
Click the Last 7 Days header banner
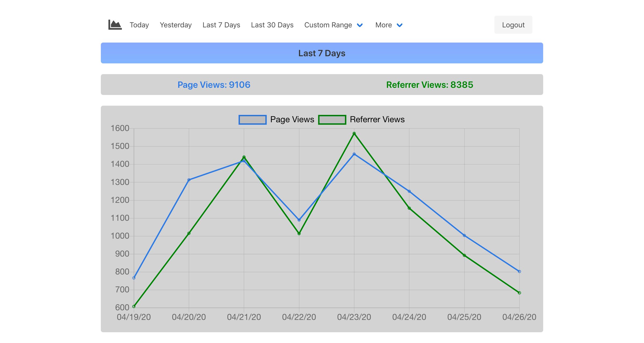click(x=322, y=53)
